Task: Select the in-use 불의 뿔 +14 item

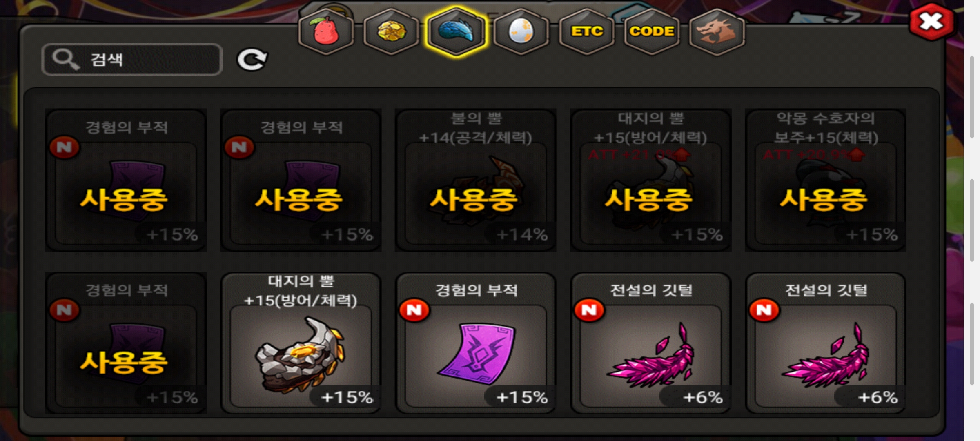Action: [476, 180]
